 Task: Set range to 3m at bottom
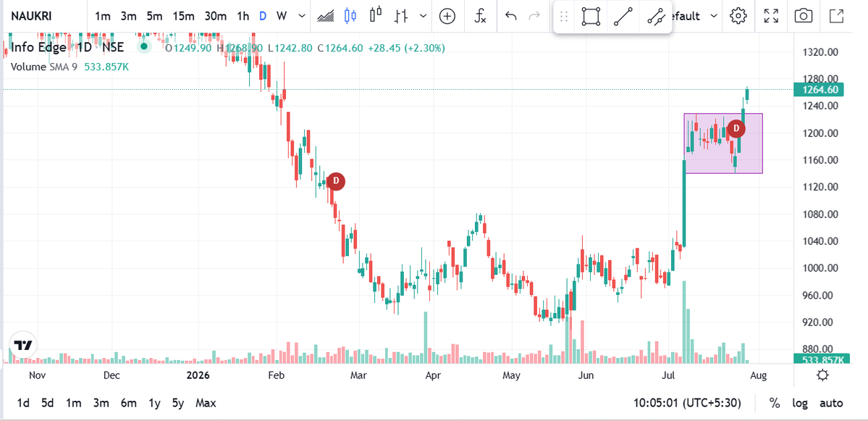(101, 403)
